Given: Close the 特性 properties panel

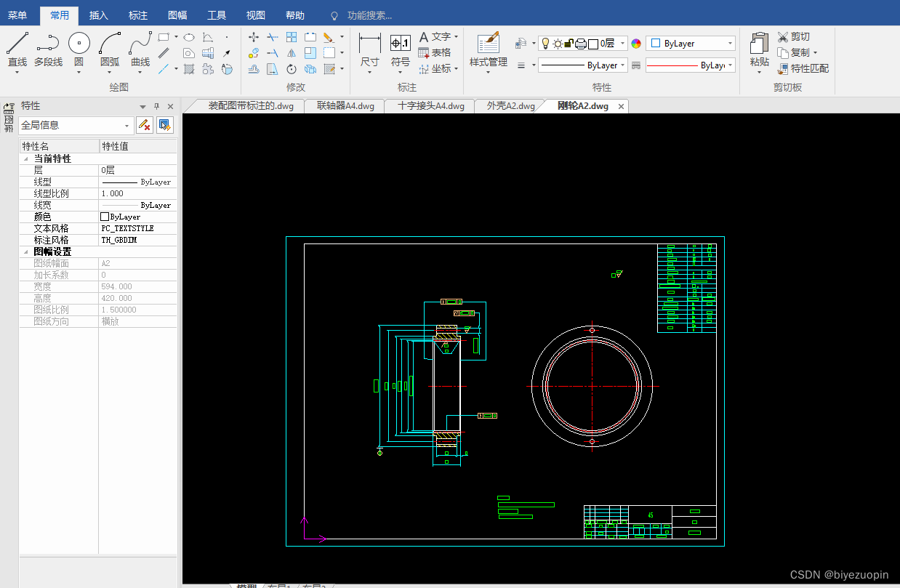Looking at the screenshot, I should point(170,106).
